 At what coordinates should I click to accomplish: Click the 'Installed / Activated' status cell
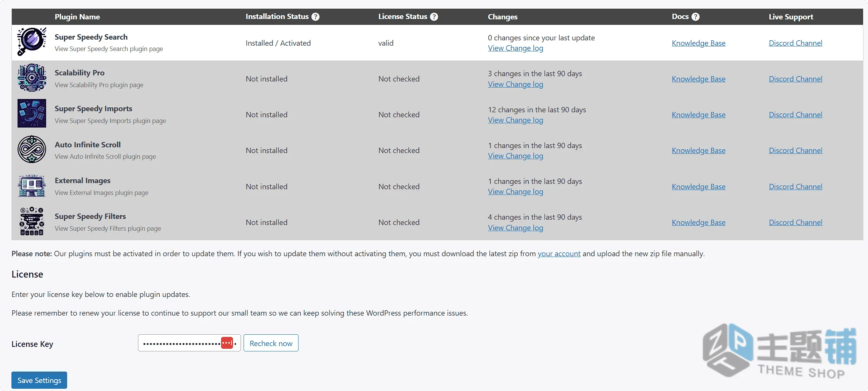(x=278, y=43)
